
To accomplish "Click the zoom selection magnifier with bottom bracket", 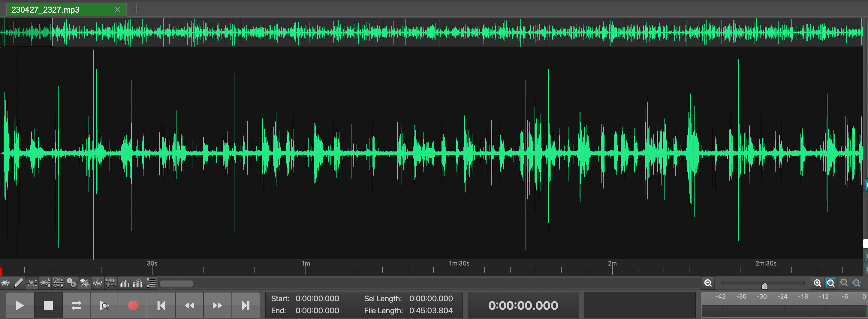I will click(844, 283).
